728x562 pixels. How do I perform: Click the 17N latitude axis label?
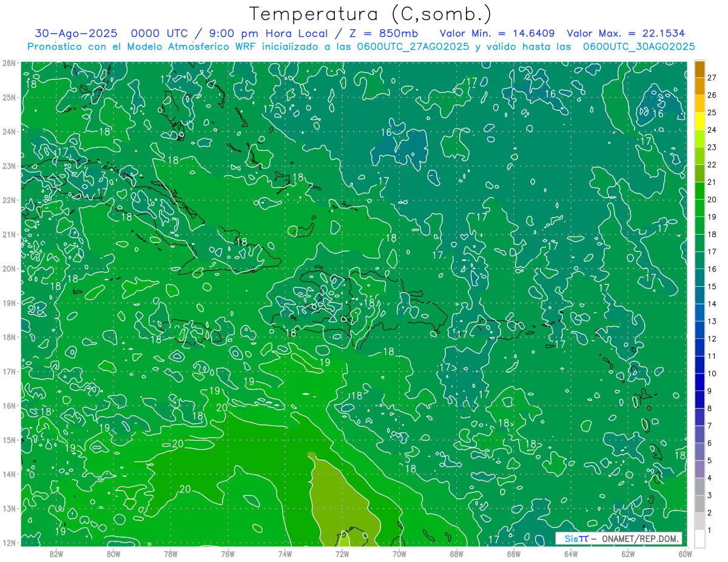[8, 371]
